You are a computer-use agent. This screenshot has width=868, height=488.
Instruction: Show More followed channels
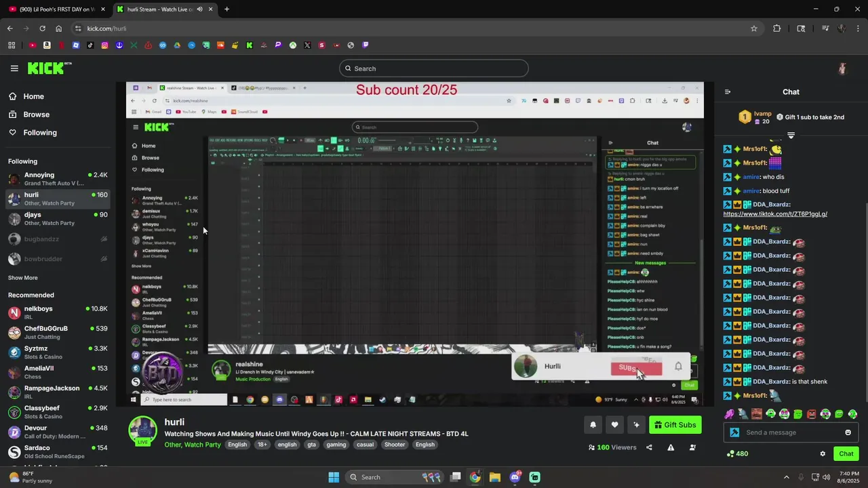click(x=23, y=278)
